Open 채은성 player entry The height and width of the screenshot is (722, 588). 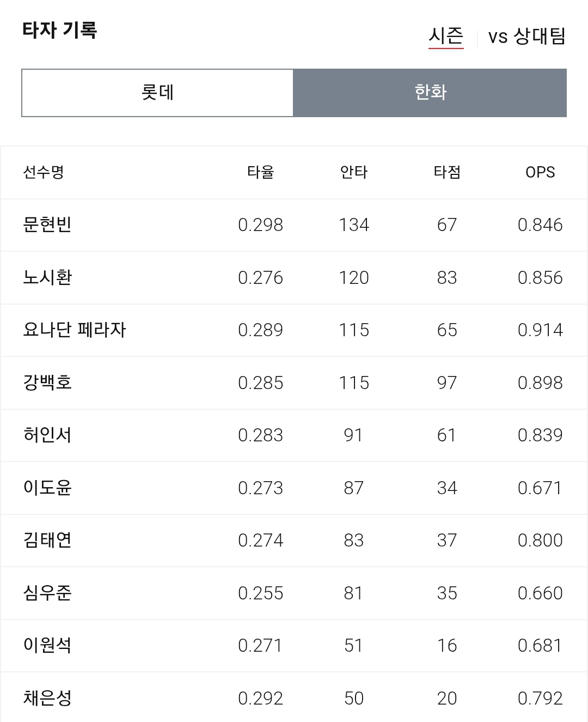tap(294, 697)
